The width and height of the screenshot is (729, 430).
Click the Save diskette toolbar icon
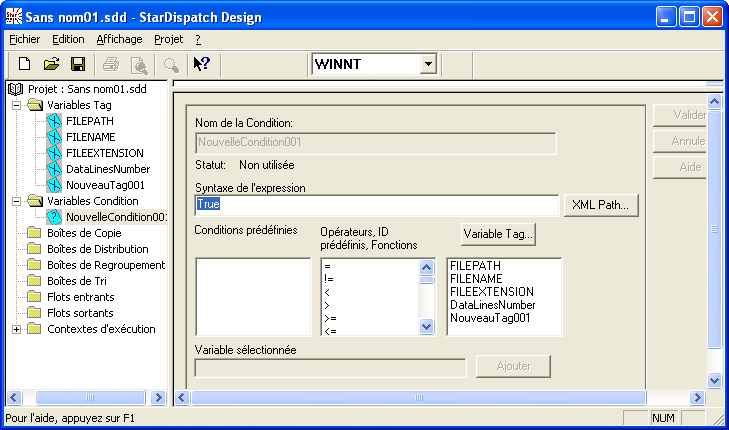77,64
